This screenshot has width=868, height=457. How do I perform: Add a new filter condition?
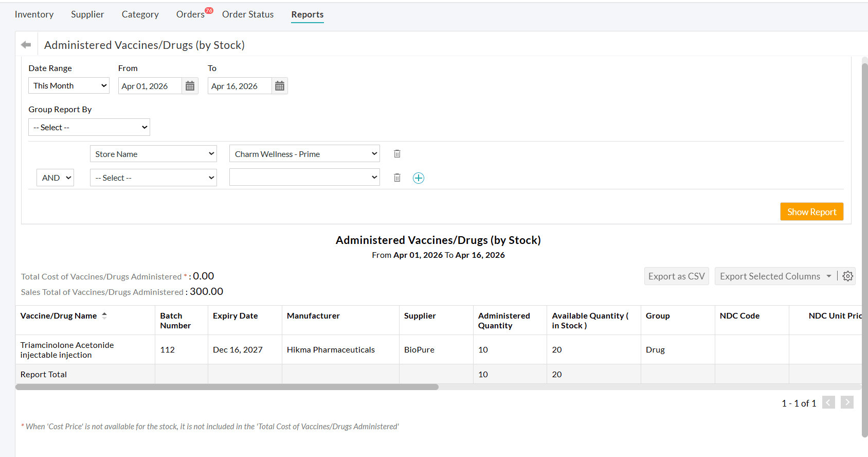click(419, 178)
